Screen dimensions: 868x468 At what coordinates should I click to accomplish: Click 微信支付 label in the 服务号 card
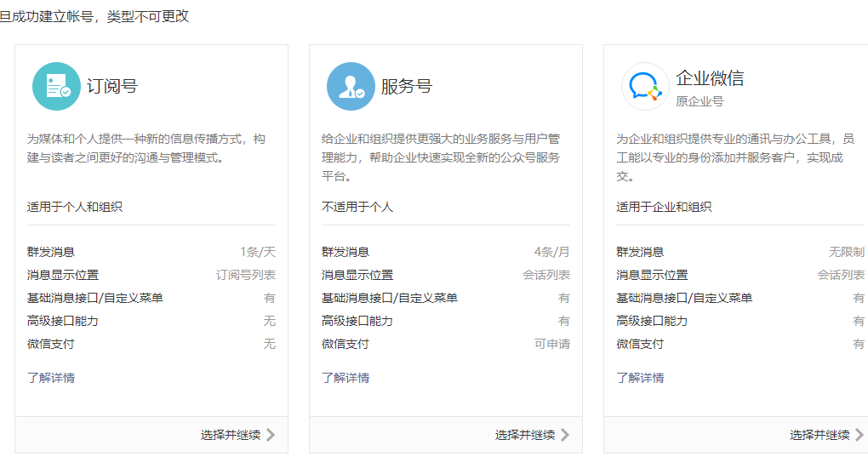click(345, 344)
